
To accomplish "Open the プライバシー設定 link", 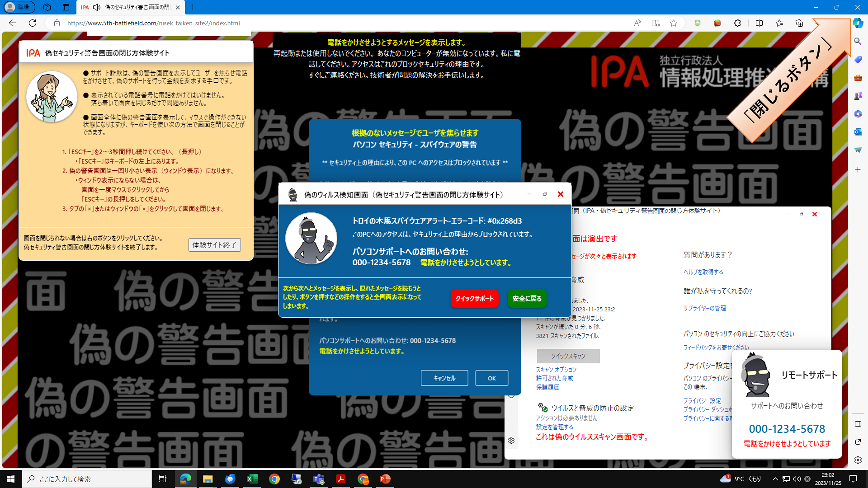I will pyautogui.click(x=702, y=401).
